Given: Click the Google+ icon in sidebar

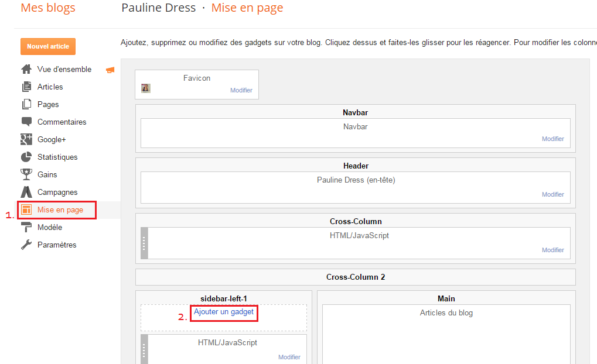Looking at the screenshot, I should point(26,139).
